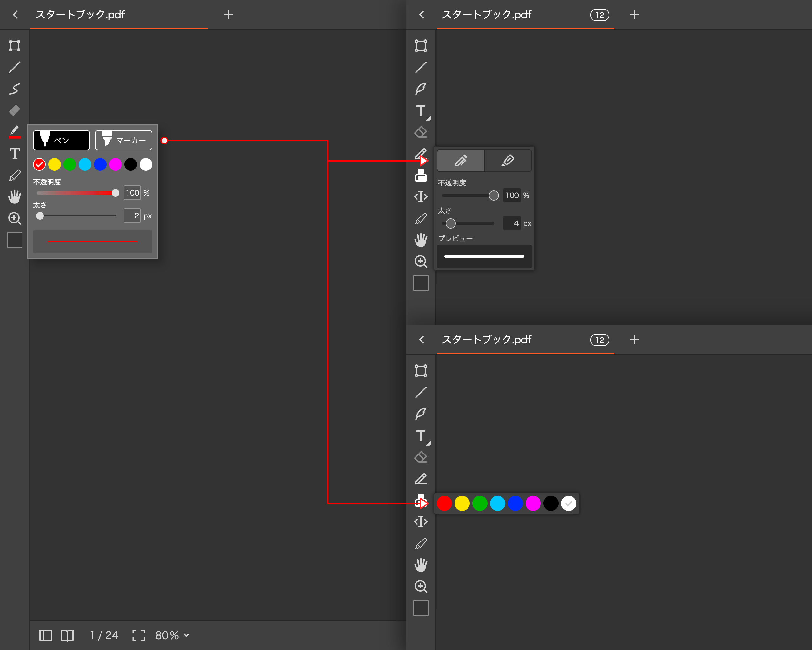Enter fullscreen with the bracket icon
Viewport: 812px width, 650px height.
tap(139, 635)
